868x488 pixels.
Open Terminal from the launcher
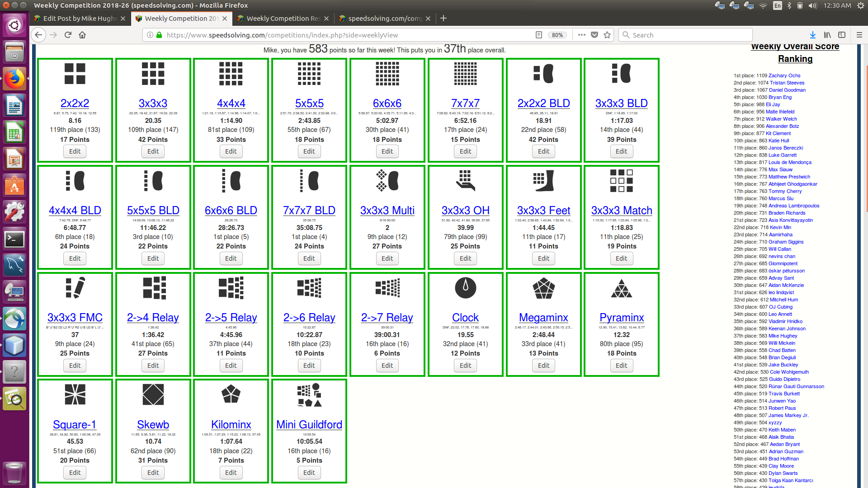pyautogui.click(x=14, y=239)
